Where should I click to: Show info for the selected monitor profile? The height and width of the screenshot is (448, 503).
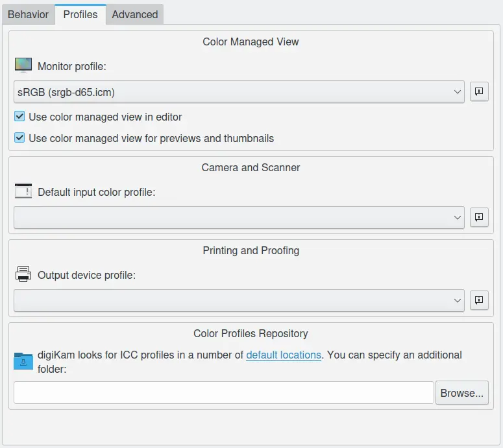[x=479, y=92]
